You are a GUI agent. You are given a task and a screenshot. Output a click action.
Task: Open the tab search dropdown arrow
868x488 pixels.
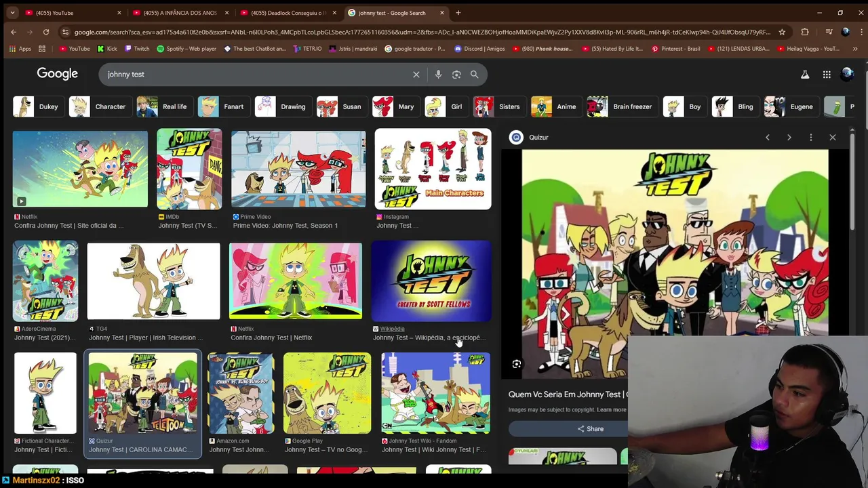(x=12, y=13)
